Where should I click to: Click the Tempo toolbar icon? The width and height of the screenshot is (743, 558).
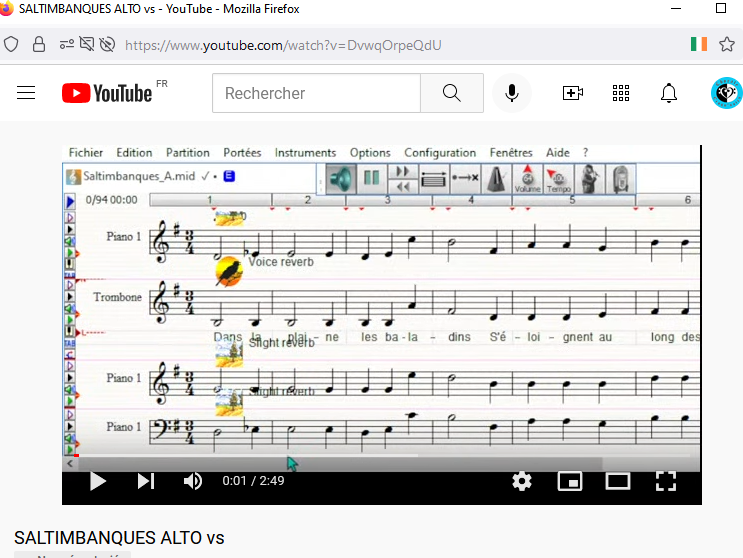(x=558, y=179)
